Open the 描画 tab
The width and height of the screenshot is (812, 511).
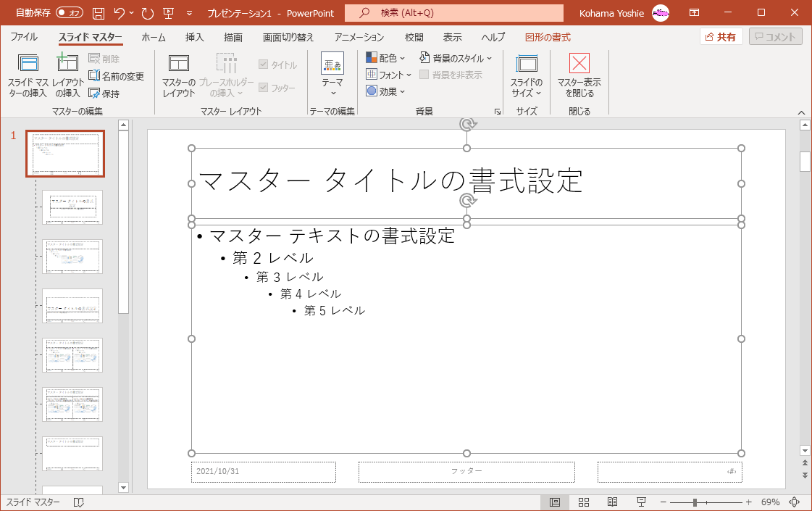coord(233,37)
